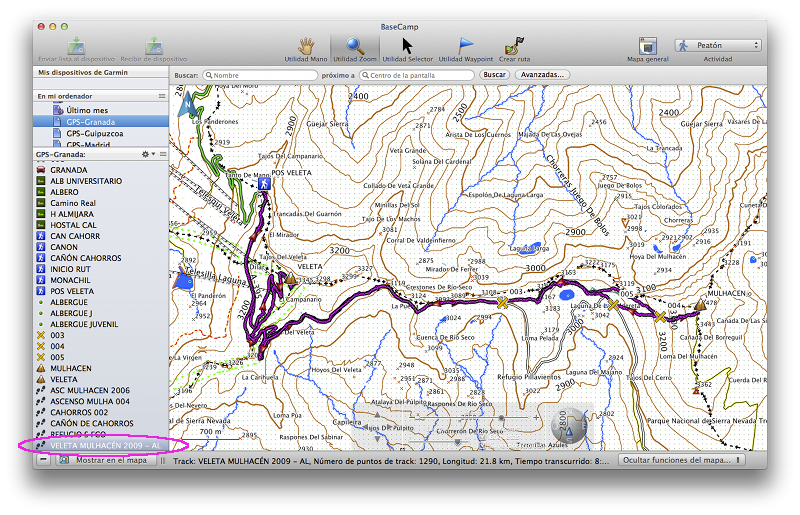Select the INICIO RUT waypoint entry
Image resolution: width=800 pixels, height=515 pixels.
[101, 269]
